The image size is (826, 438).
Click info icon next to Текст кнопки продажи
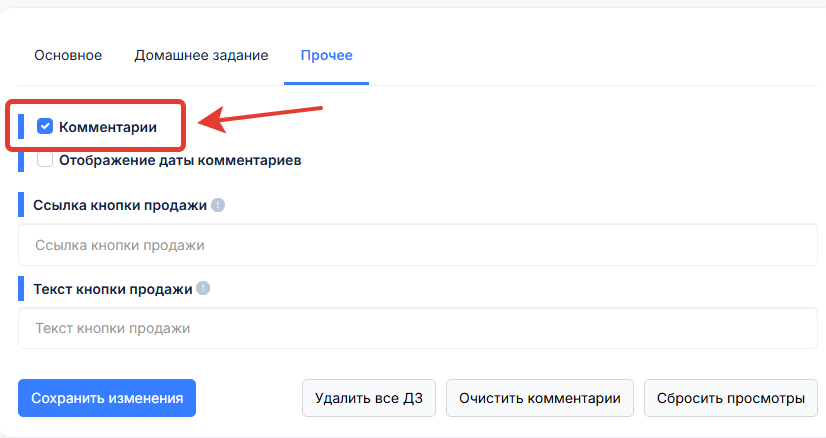(203, 288)
